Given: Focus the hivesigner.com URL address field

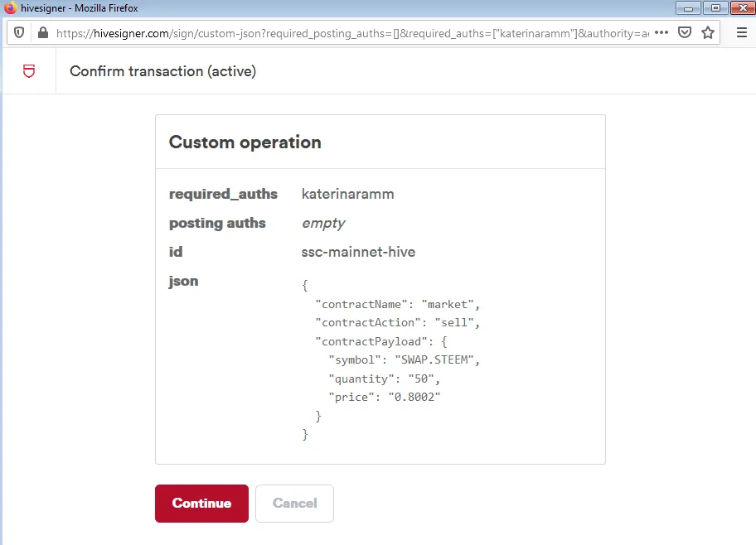Looking at the screenshot, I should 352,33.
